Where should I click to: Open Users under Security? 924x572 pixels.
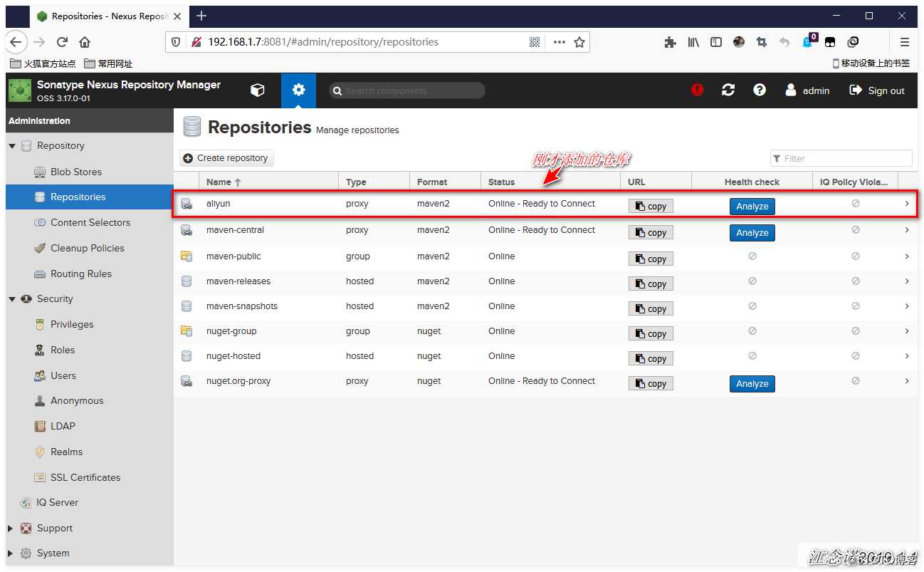[x=63, y=375]
